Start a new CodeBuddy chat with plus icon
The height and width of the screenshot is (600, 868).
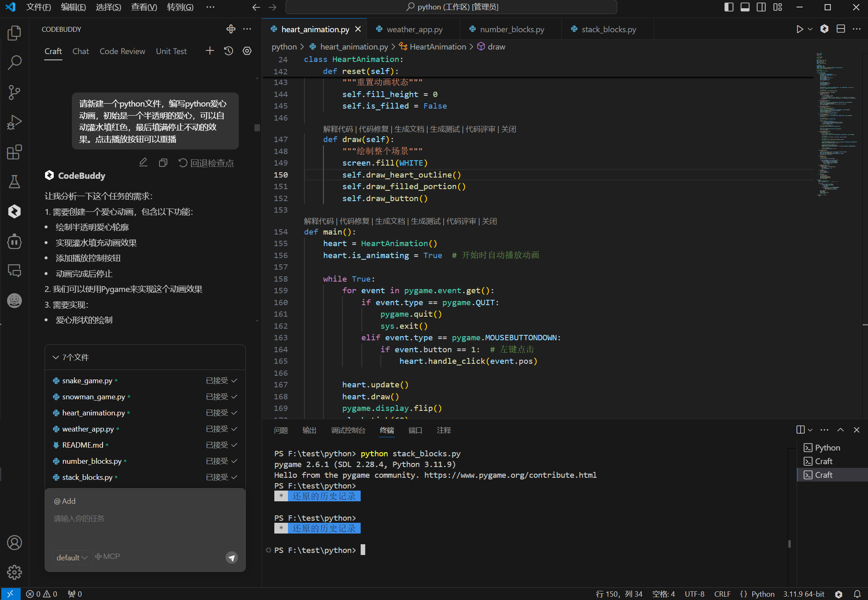(x=210, y=51)
